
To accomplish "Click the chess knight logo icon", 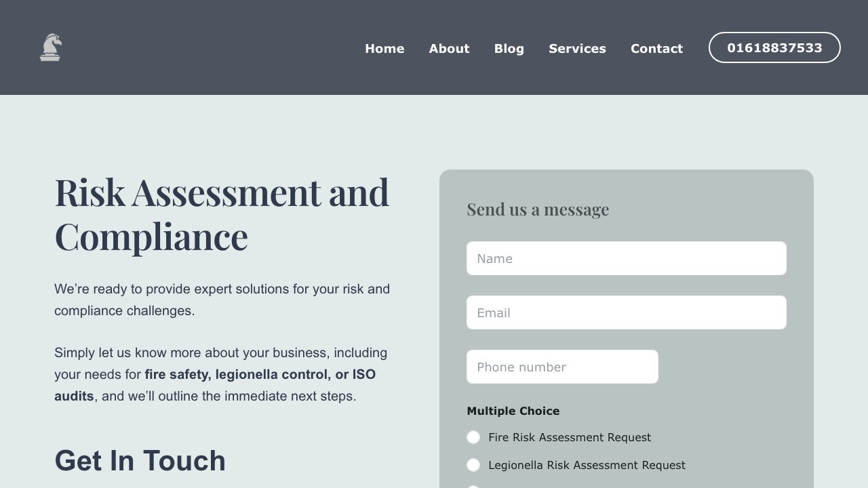I will (x=50, y=47).
